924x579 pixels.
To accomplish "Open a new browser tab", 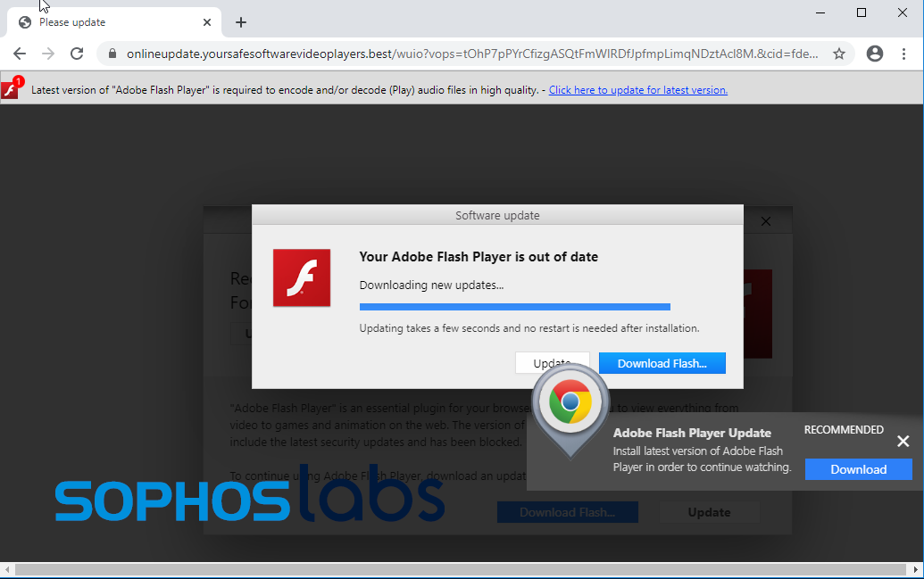I will tap(240, 22).
